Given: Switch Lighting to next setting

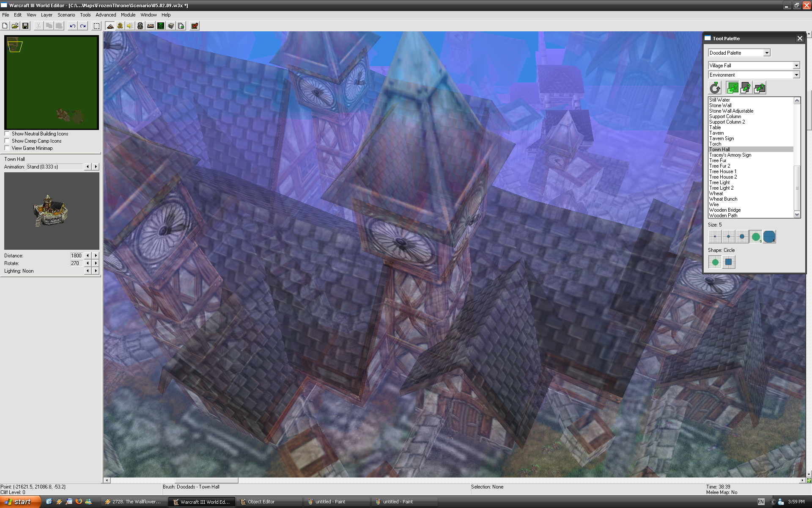Looking at the screenshot, I should click(96, 271).
